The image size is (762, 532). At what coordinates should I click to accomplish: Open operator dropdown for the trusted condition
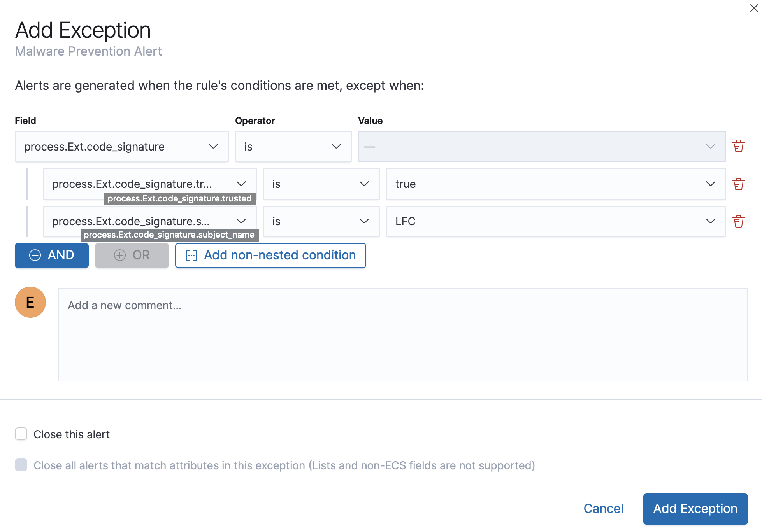point(321,184)
